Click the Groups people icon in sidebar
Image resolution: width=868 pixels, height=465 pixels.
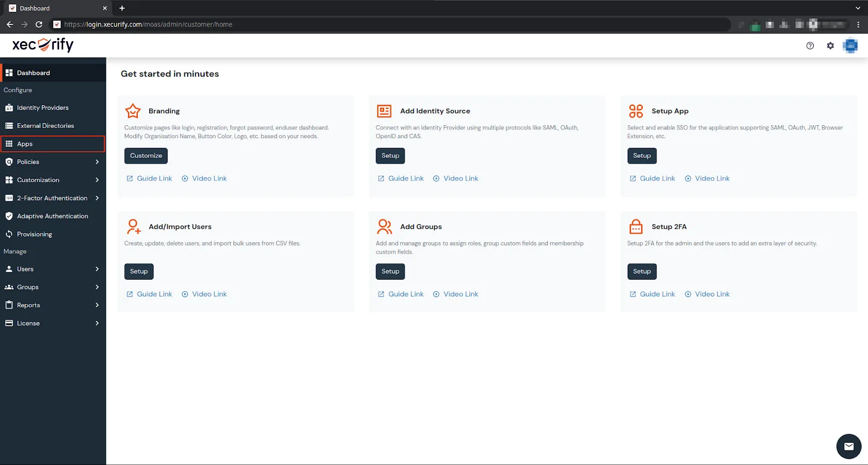tap(9, 287)
